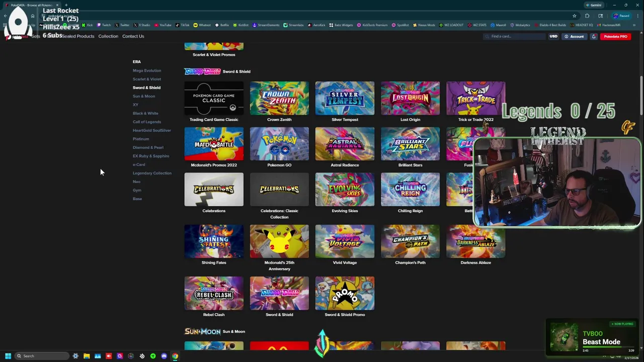Click the notification bell icon
The height and width of the screenshot is (362, 644).
[594, 36]
